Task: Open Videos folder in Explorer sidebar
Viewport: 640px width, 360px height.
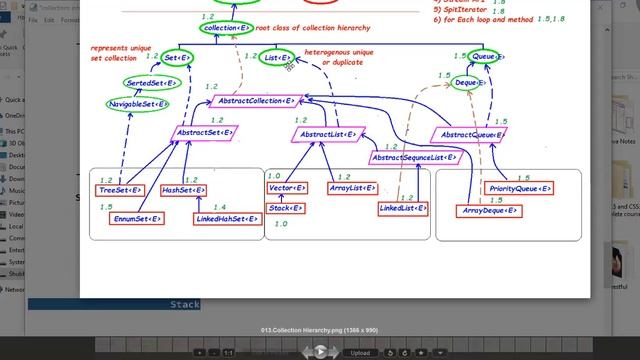Action: [12, 214]
